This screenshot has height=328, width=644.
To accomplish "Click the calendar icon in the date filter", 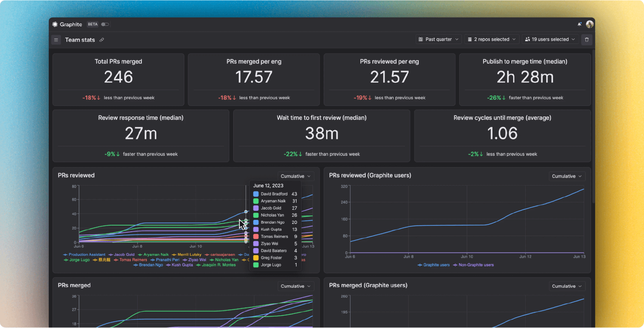I will pyautogui.click(x=421, y=39).
